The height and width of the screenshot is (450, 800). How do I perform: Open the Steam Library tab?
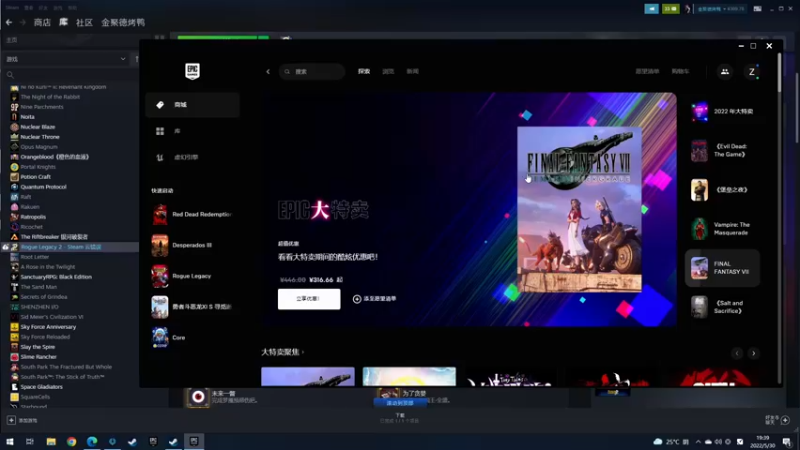click(x=63, y=22)
